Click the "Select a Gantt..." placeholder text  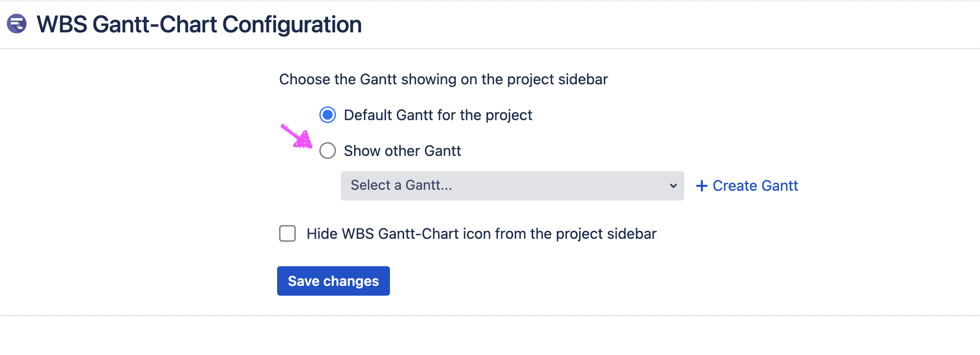[x=401, y=185]
